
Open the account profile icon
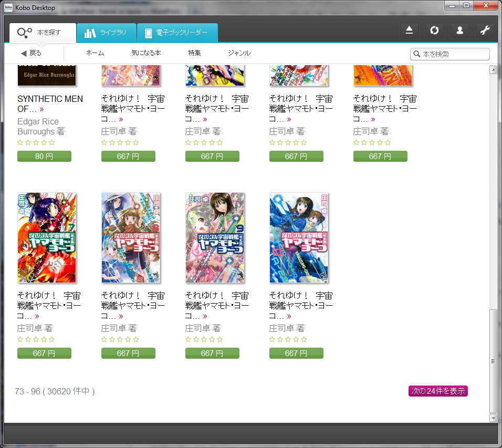click(x=460, y=30)
